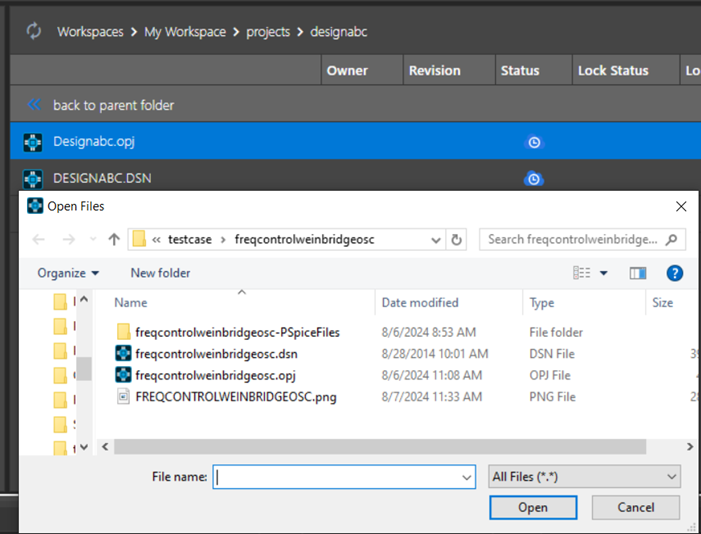Sort by Owner column
This screenshot has height=534, width=701.
pos(362,70)
